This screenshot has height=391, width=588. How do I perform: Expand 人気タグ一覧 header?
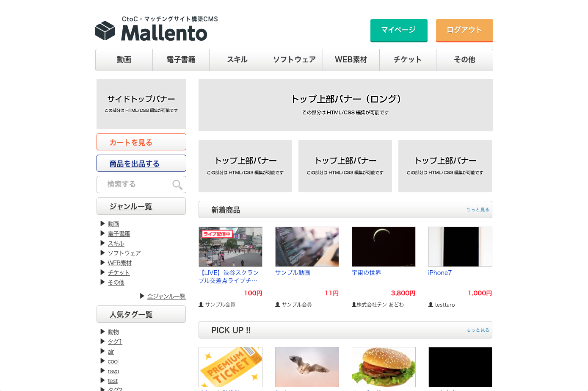coord(131,314)
